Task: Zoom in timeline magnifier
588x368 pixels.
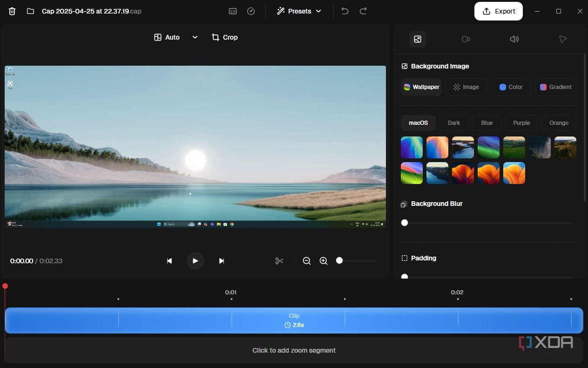Action: pyautogui.click(x=324, y=261)
